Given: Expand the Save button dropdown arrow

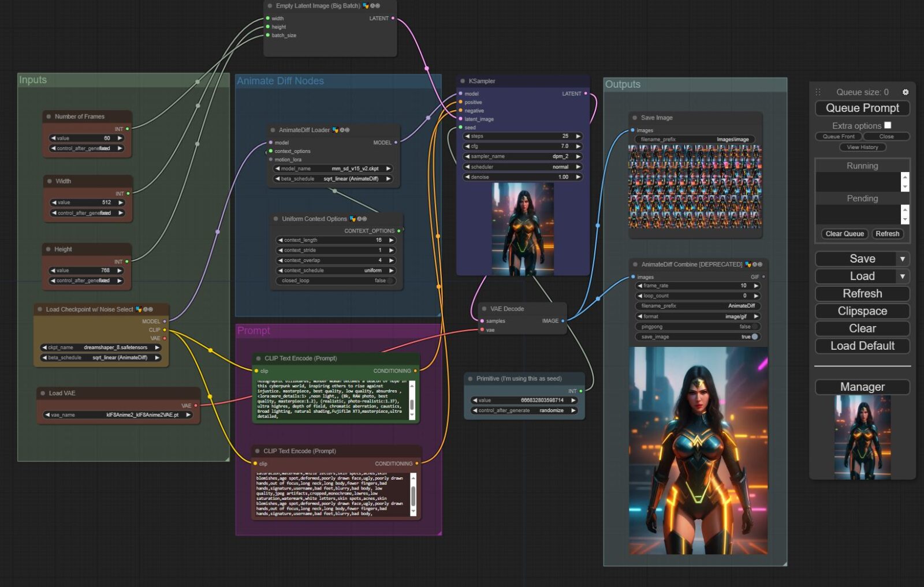Looking at the screenshot, I should tap(902, 259).
